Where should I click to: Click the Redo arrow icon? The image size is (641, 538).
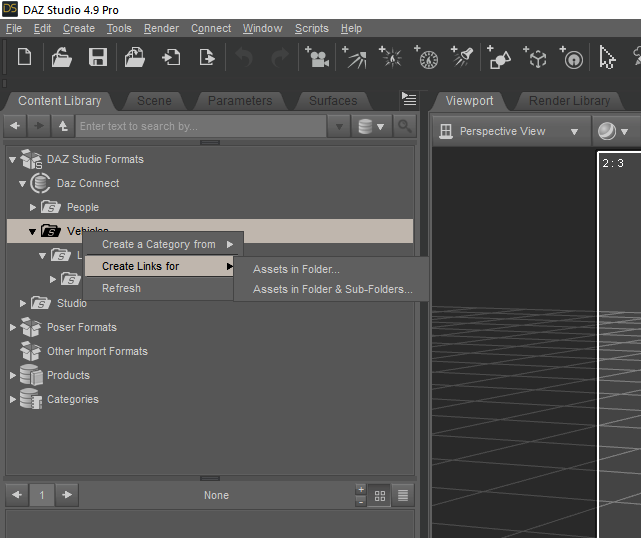(280, 57)
